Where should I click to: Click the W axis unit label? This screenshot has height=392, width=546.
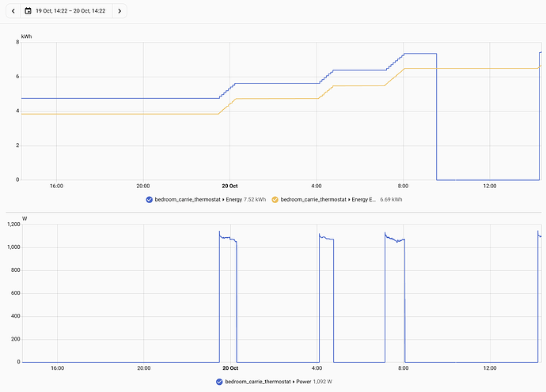pyautogui.click(x=25, y=219)
